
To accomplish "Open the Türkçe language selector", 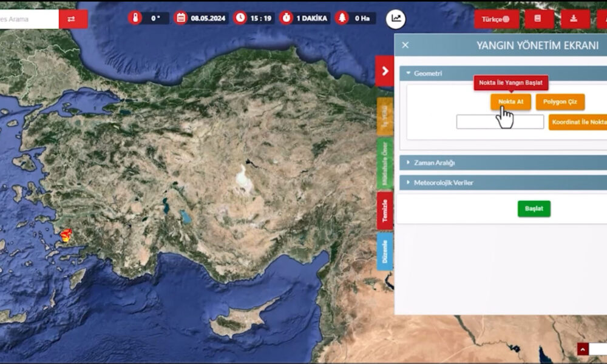I will pyautogui.click(x=497, y=19).
